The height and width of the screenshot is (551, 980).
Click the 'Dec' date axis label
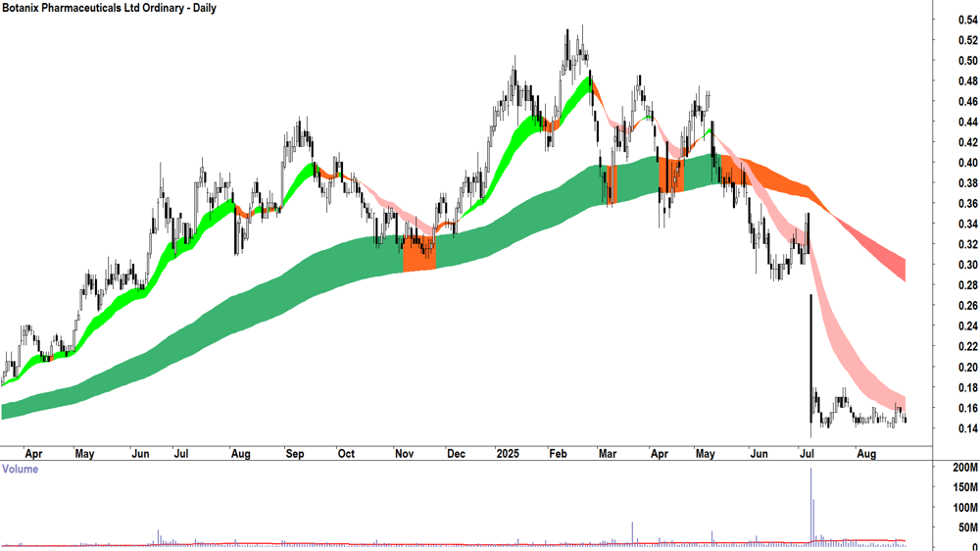point(456,454)
